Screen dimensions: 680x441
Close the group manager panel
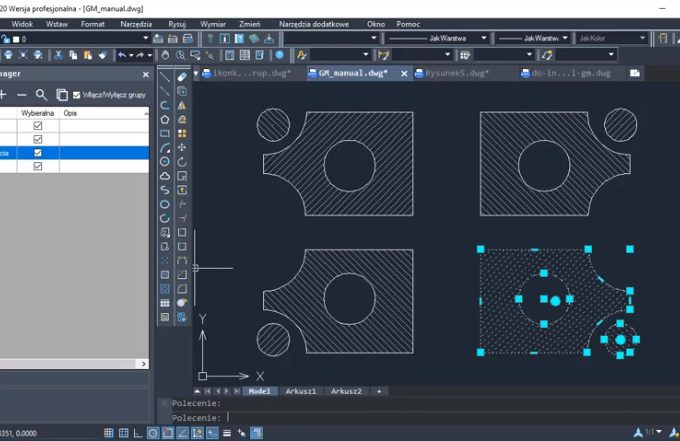(x=146, y=75)
